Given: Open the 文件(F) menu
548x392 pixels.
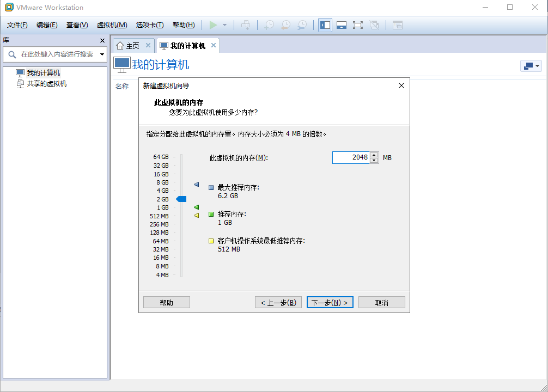Looking at the screenshot, I should (17, 25).
